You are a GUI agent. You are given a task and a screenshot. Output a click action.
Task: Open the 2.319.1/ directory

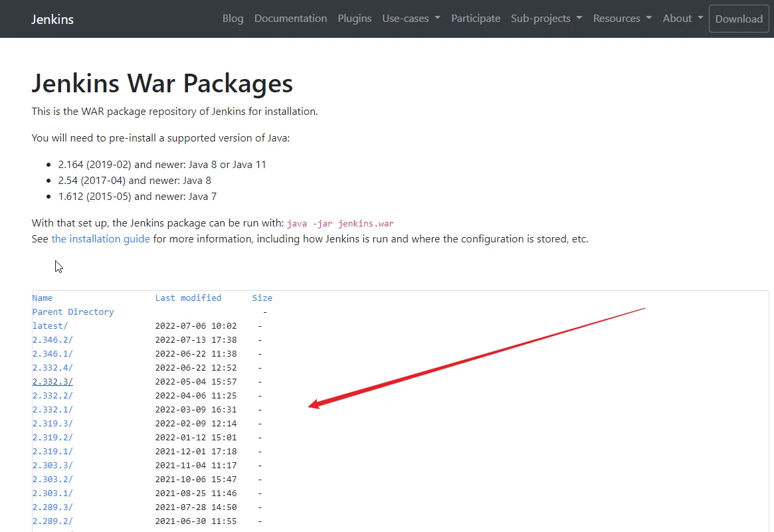point(52,452)
